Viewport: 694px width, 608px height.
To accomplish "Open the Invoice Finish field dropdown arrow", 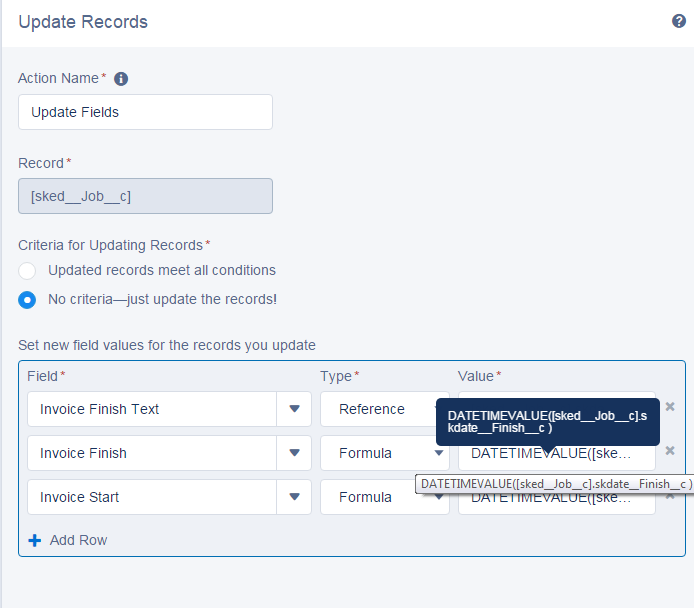I will [x=294, y=453].
